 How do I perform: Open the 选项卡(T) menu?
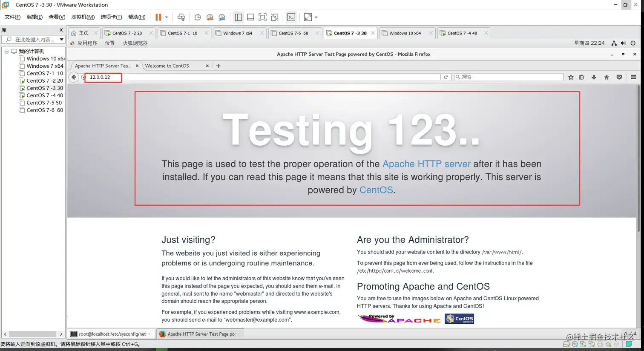(x=111, y=17)
